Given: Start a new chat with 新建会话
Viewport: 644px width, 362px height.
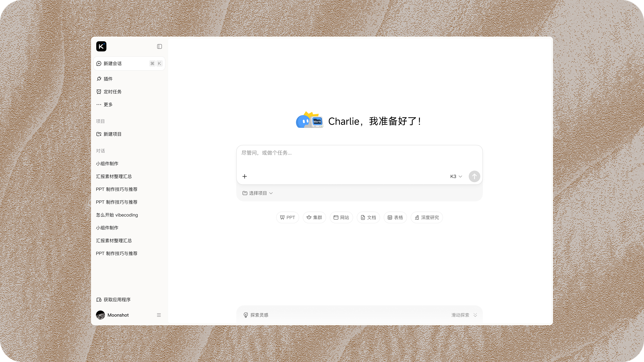Looking at the screenshot, I should (x=129, y=63).
